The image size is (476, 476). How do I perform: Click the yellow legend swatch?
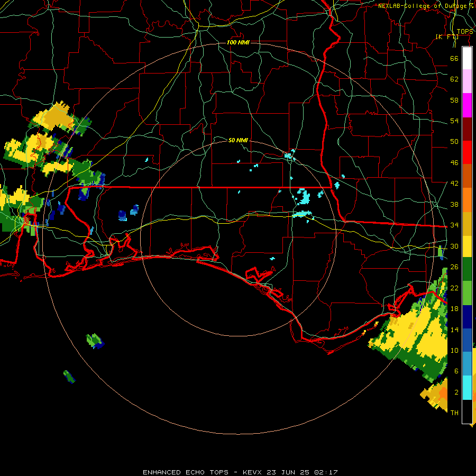(x=467, y=246)
